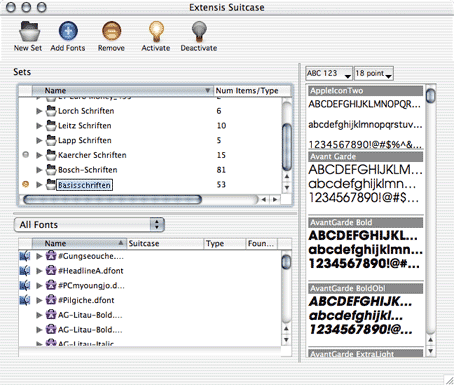
Task: Click folder icon of Leitz Schriften set
Action: click(x=51, y=126)
